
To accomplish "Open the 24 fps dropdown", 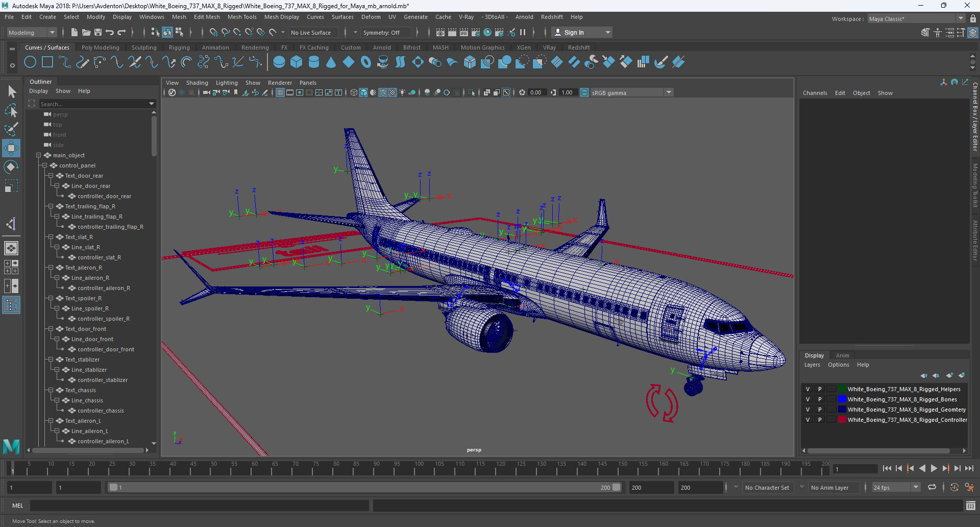I will pyautogui.click(x=896, y=487).
